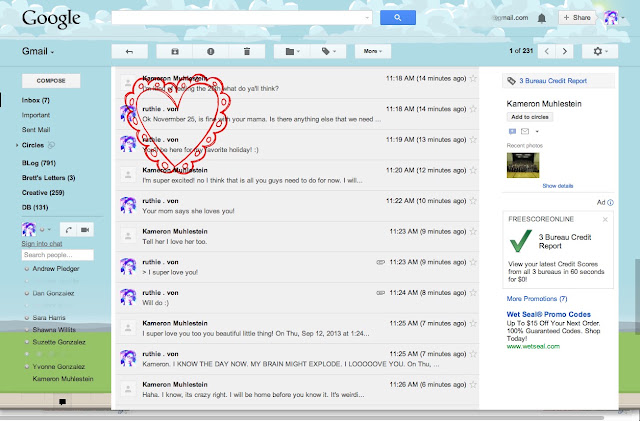Start a phone call from chat panel

point(68,229)
